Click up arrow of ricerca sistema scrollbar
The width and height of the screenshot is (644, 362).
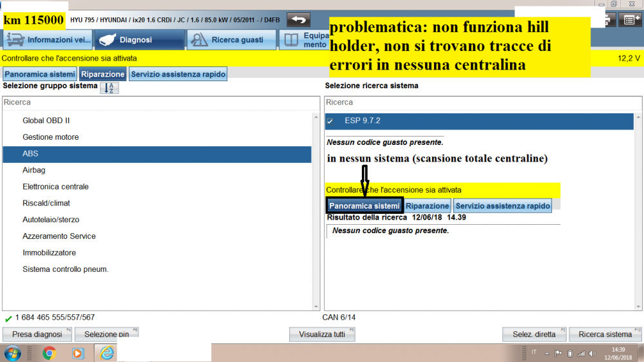638,117
